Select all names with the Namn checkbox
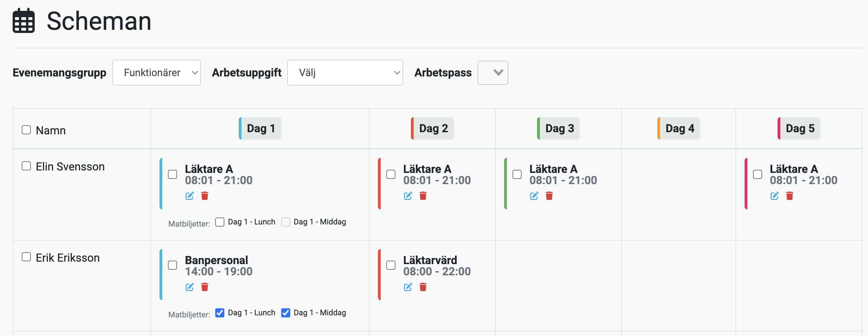This screenshot has width=868, height=336. point(26,130)
